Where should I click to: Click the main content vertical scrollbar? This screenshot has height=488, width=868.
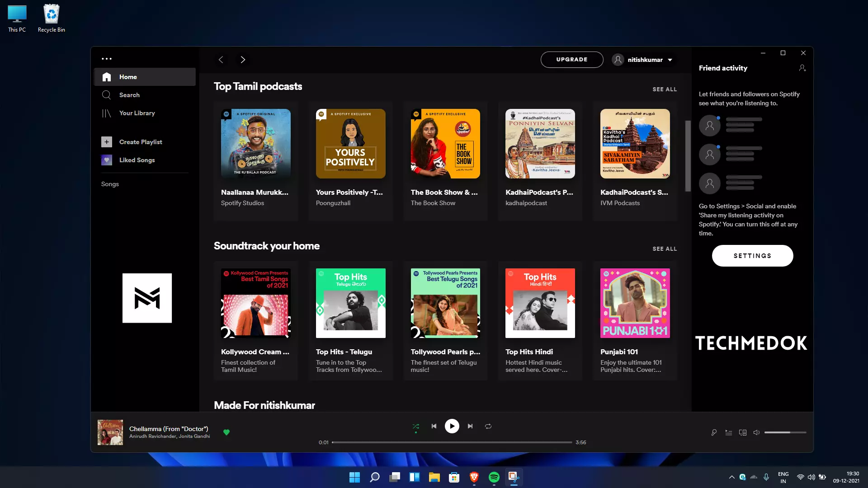(x=688, y=156)
